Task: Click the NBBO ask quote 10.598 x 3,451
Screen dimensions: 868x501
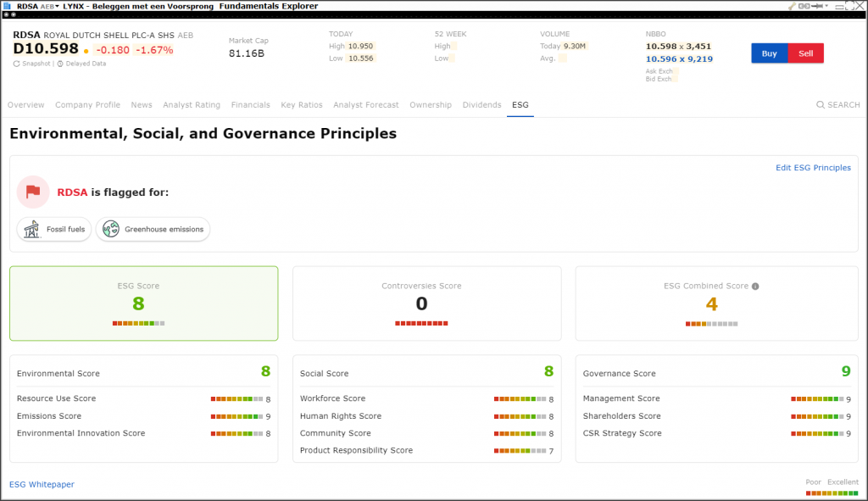Action: (x=678, y=47)
